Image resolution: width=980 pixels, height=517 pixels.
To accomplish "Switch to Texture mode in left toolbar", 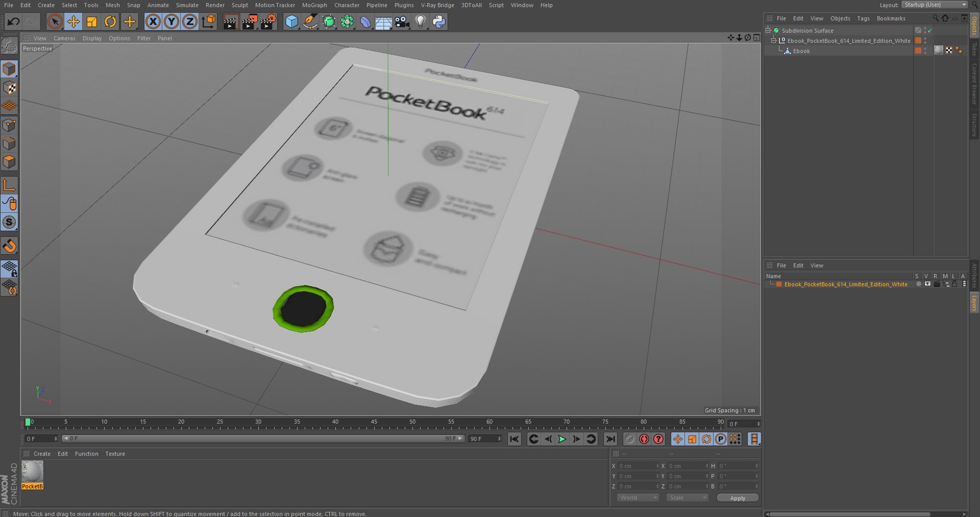I will (x=9, y=88).
